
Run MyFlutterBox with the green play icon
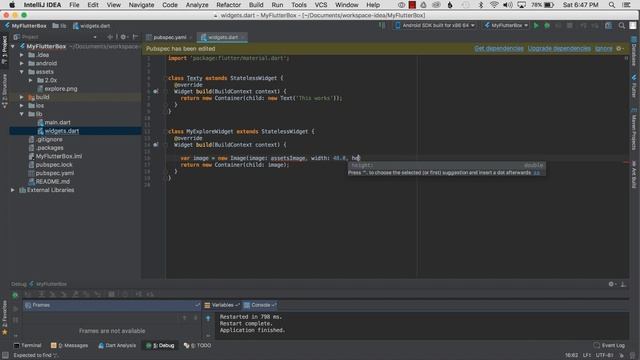(536, 25)
